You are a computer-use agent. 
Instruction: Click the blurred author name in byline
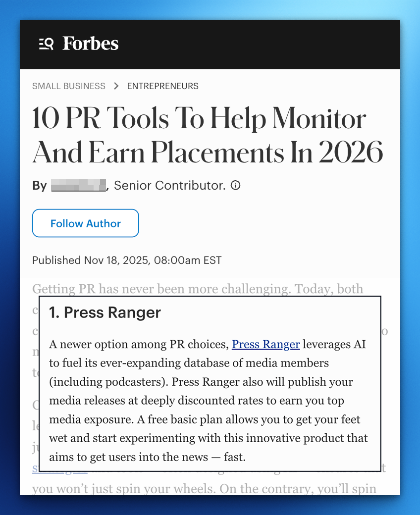click(79, 186)
